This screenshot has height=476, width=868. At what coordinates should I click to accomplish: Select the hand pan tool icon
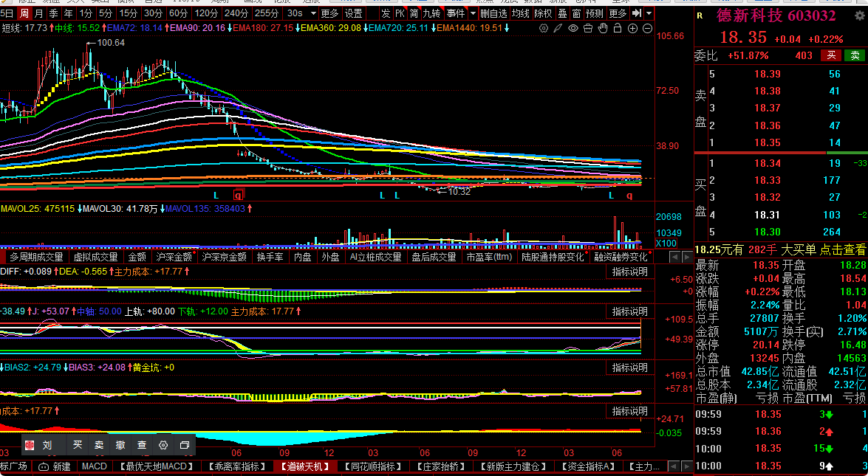pos(603,27)
